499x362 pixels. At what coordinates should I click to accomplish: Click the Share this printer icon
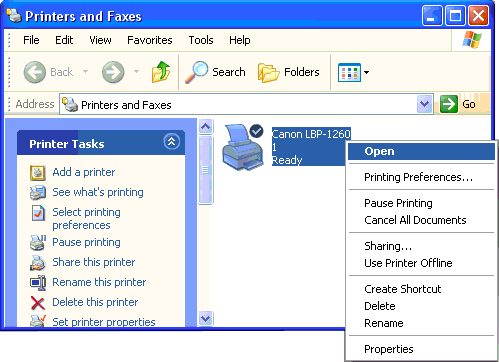pos(38,263)
